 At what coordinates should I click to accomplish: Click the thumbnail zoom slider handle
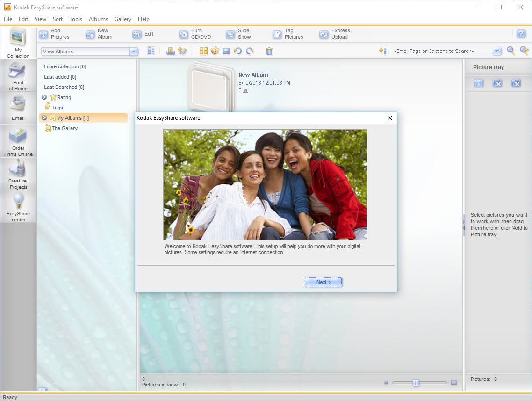click(416, 383)
